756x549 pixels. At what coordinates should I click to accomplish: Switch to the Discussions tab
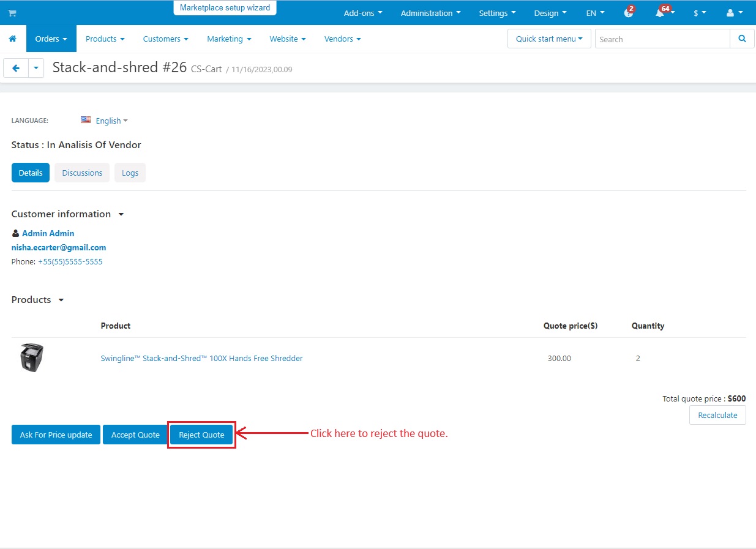(82, 173)
